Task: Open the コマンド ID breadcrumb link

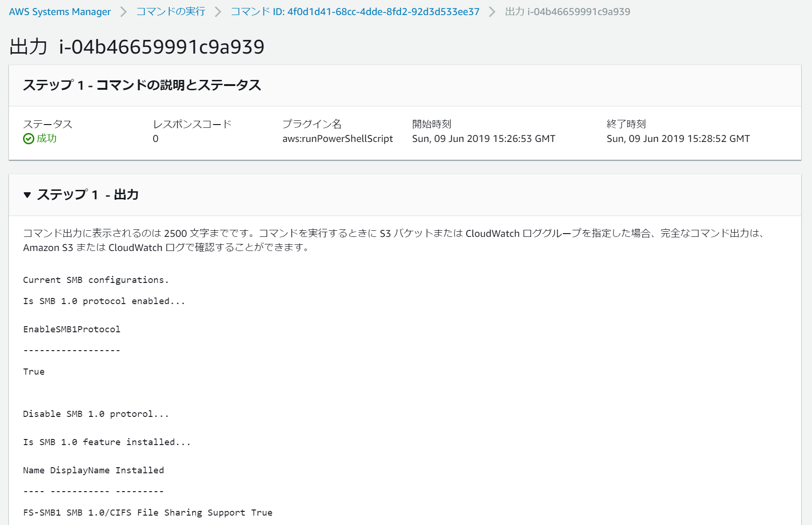Action: pyautogui.click(x=354, y=11)
